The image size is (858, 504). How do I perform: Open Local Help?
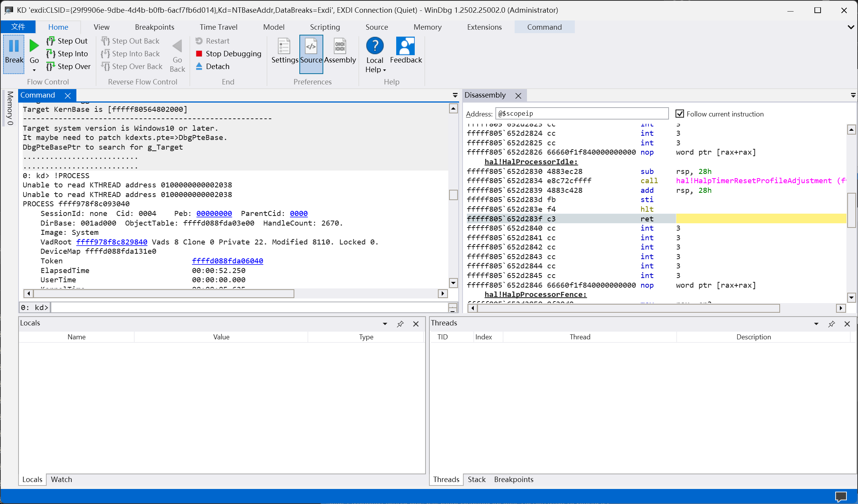pyautogui.click(x=375, y=46)
